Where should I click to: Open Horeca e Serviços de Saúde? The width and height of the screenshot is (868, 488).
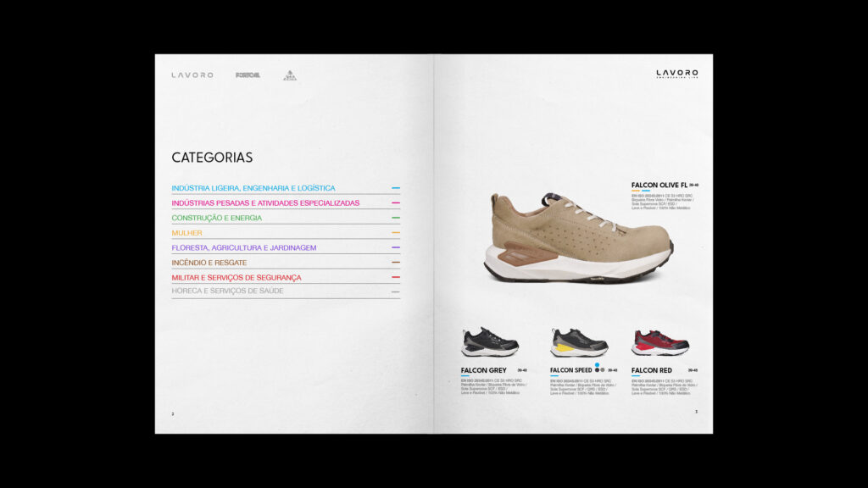click(227, 291)
